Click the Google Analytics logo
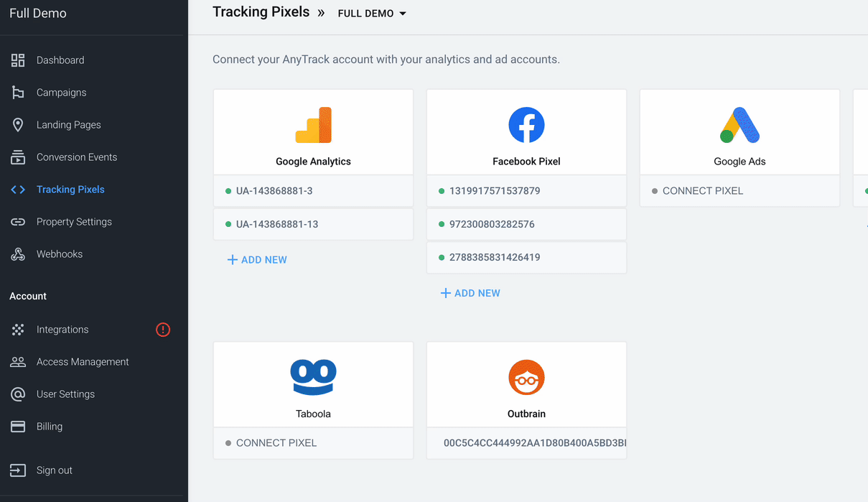Image resolution: width=868 pixels, height=502 pixels. [x=313, y=125]
